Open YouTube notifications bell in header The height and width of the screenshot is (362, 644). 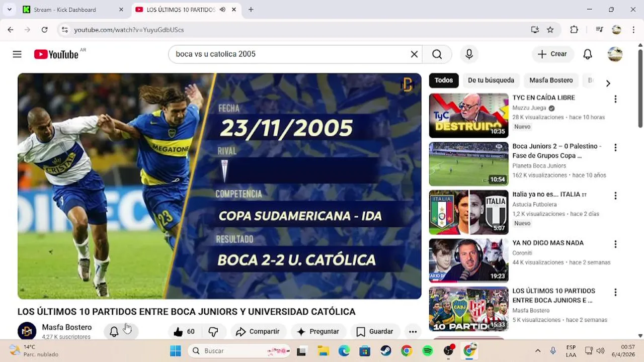click(588, 54)
